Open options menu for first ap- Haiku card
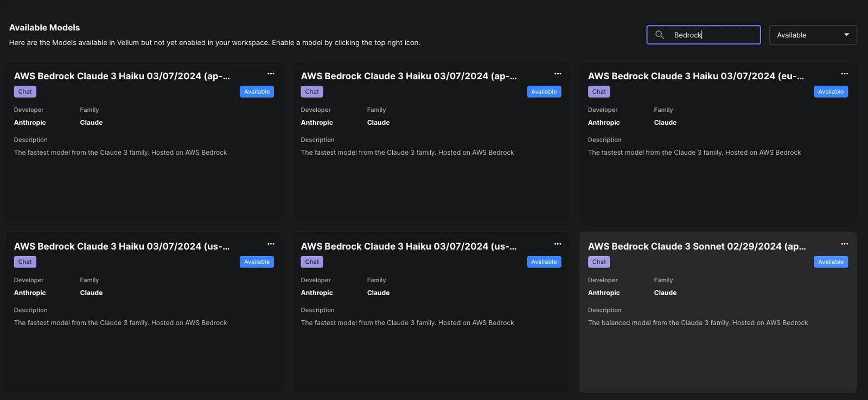868x400 pixels. [271, 74]
